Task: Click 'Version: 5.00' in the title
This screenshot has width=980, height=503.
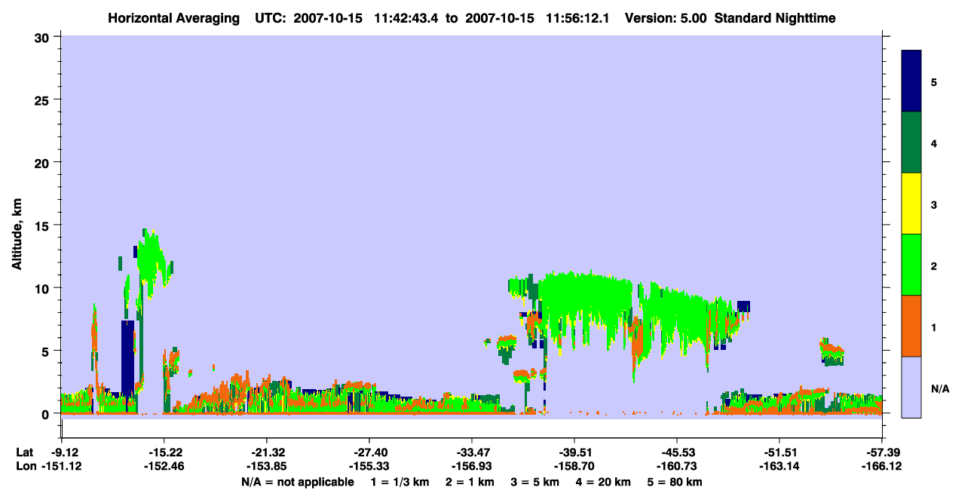Action: [665, 18]
